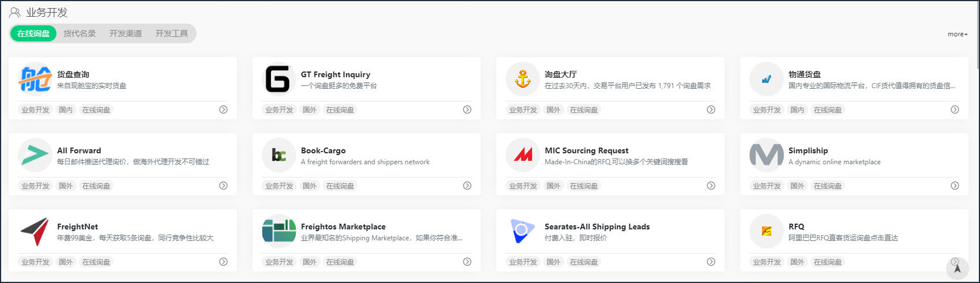
Task: Open GT Freight Inquiry via arrow circle icon
Action: pyautogui.click(x=467, y=110)
